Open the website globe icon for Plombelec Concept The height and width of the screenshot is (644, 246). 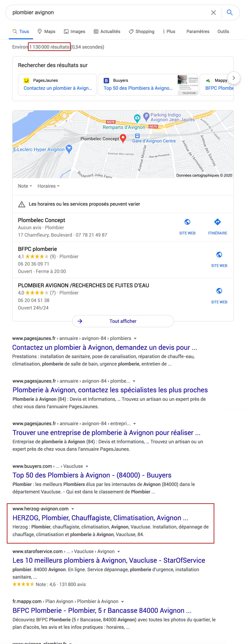[x=187, y=222]
